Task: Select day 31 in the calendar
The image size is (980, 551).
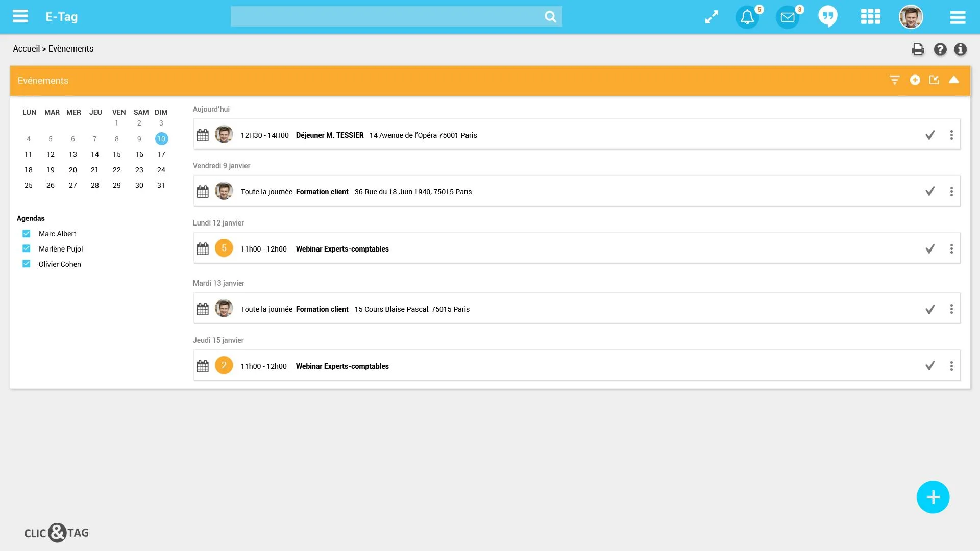Action: [161, 185]
